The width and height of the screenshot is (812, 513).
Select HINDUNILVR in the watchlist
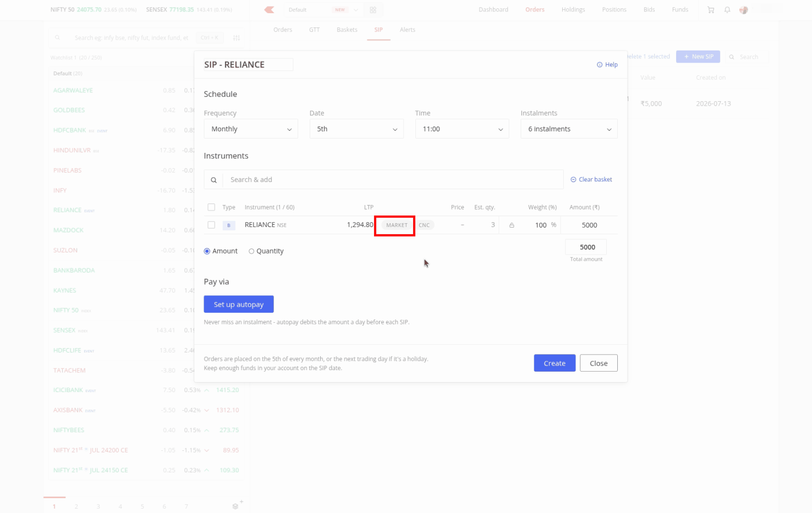coord(72,150)
